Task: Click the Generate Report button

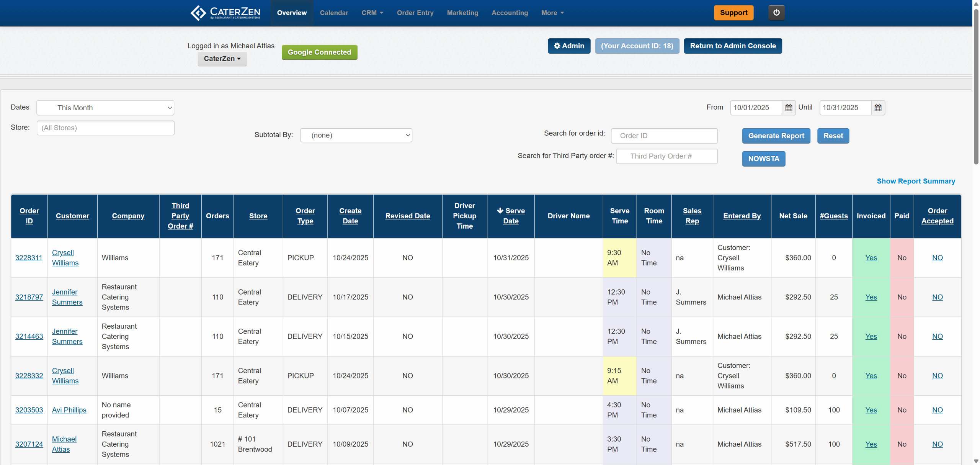Action: click(776, 136)
